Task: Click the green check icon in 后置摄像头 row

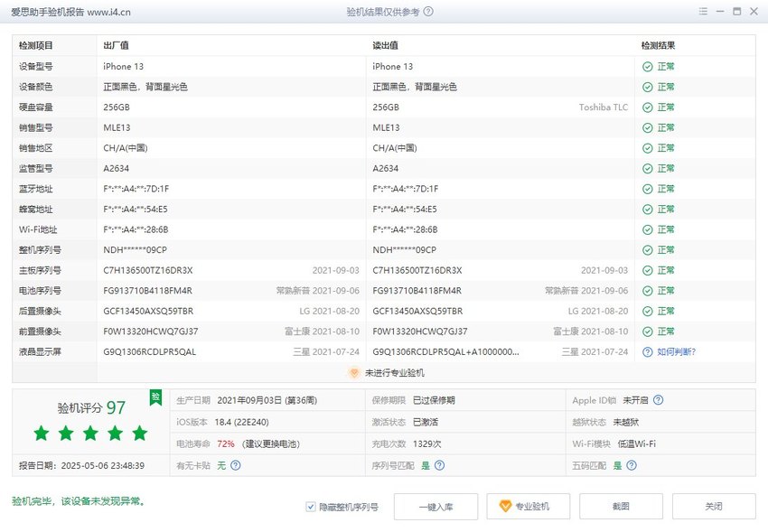Action: [x=648, y=312]
